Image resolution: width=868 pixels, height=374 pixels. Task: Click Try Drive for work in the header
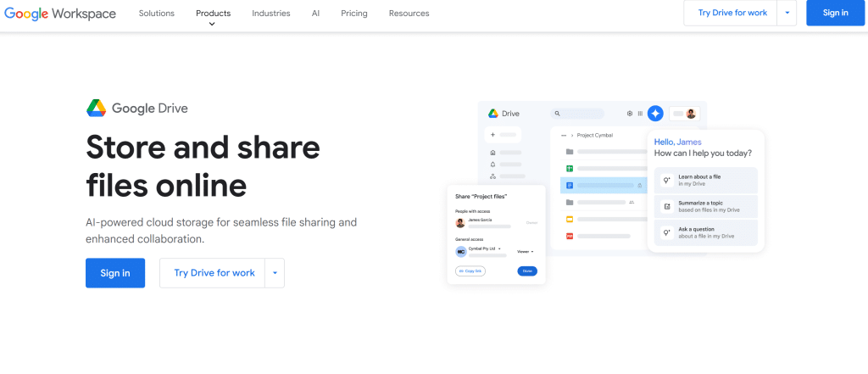(732, 13)
